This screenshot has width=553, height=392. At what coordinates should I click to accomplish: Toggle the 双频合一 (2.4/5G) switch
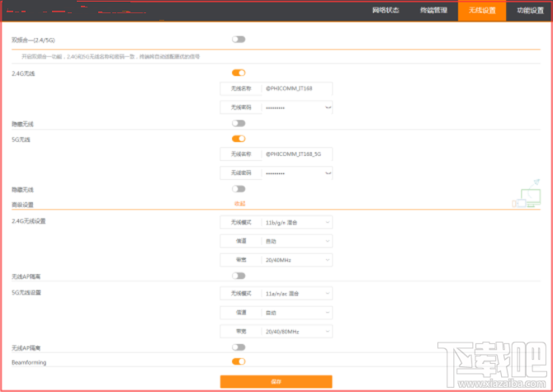click(x=239, y=40)
